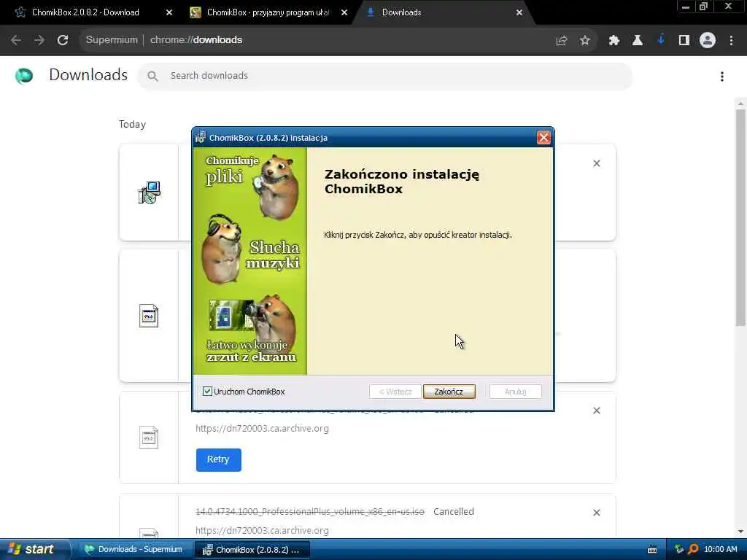Click the scrollbar up arrow
The width and height of the screenshot is (747, 560).
(740, 104)
